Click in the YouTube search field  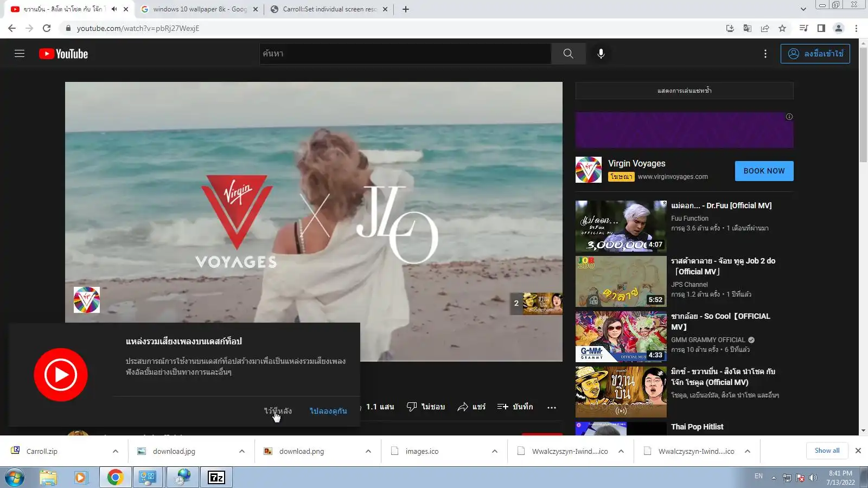point(405,54)
